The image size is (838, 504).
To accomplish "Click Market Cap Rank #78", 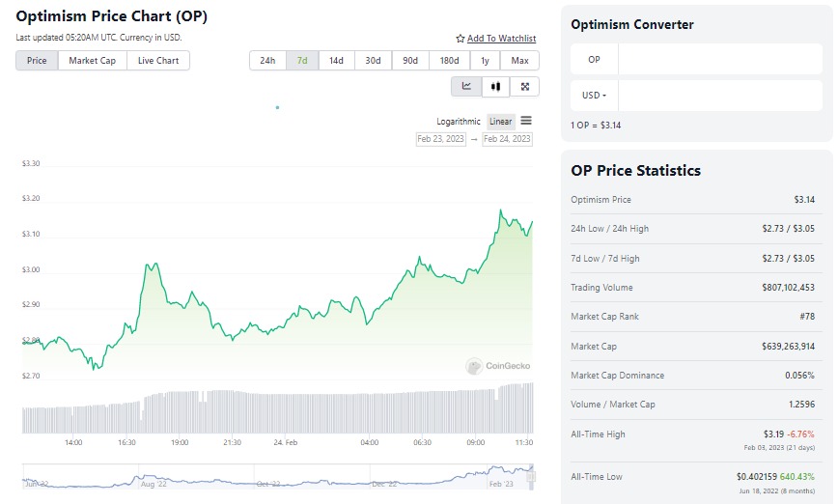I will click(807, 317).
